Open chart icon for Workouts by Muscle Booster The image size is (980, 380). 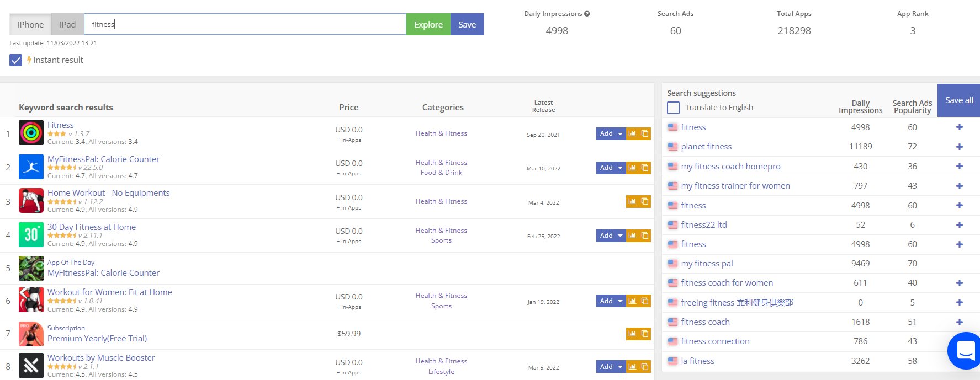pyautogui.click(x=632, y=367)
